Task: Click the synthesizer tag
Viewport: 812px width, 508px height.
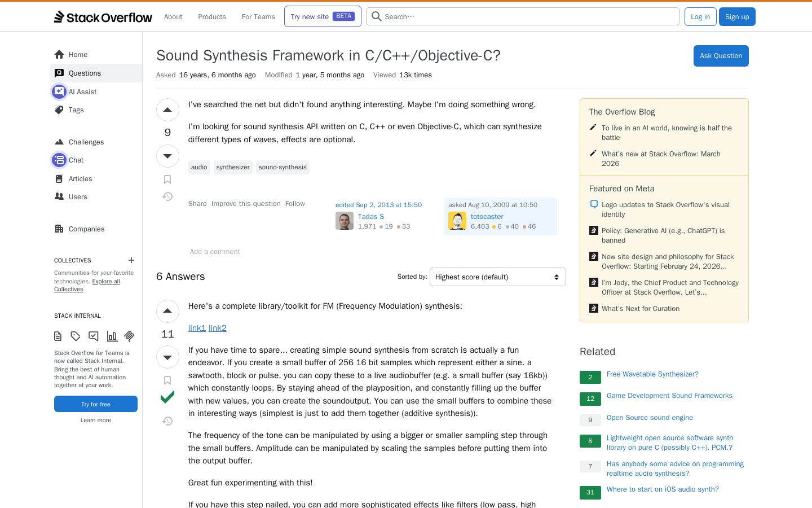Action: (x=233, y=167)
